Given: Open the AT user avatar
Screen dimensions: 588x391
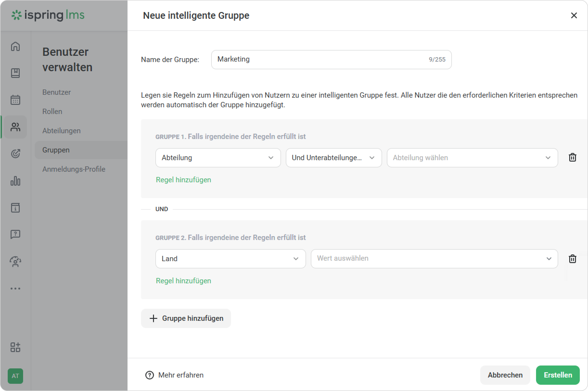Looking at the screenshot, I should (x=15, y=376).
